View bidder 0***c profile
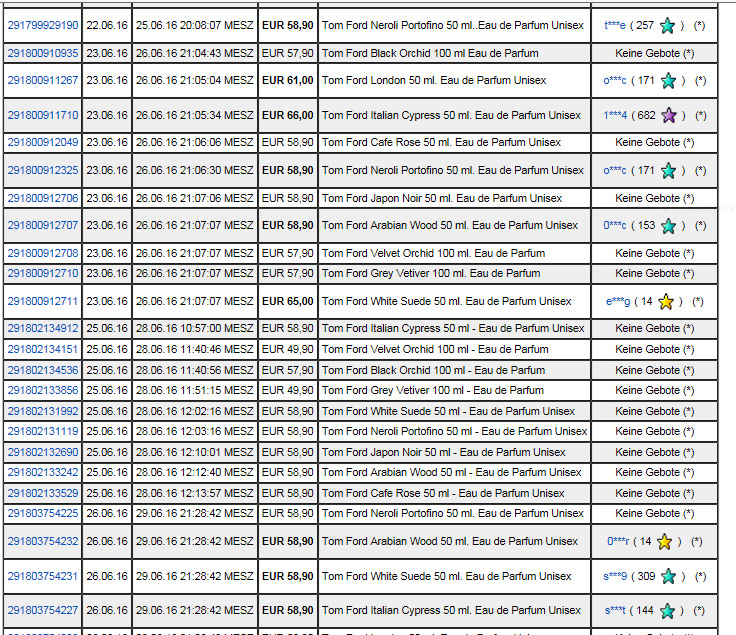Screen dimensions: 736x635 point(615,225)
